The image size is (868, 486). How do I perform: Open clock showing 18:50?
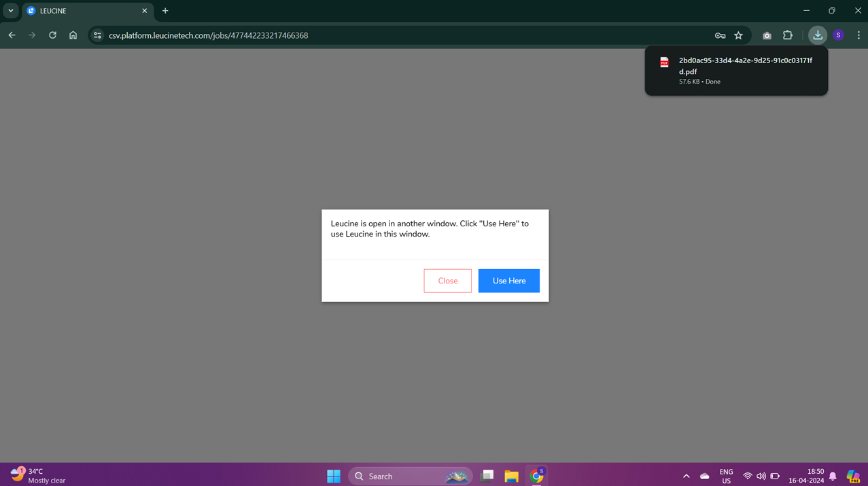(x=806, y=476)
